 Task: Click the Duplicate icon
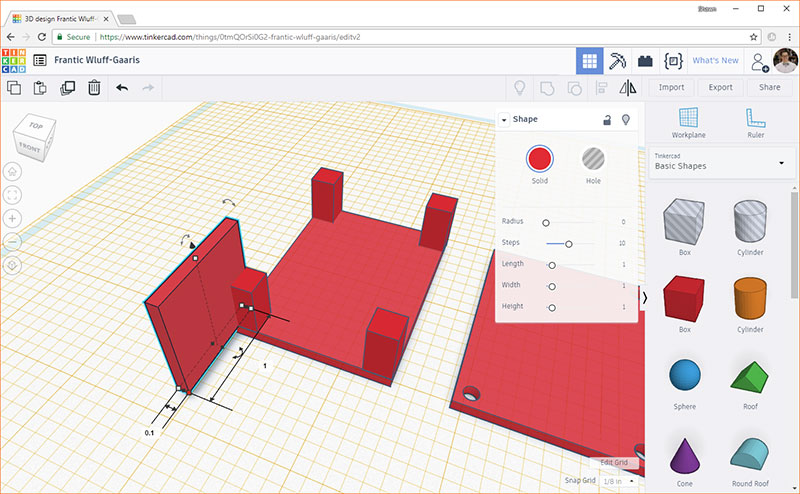tap(67, 88)
